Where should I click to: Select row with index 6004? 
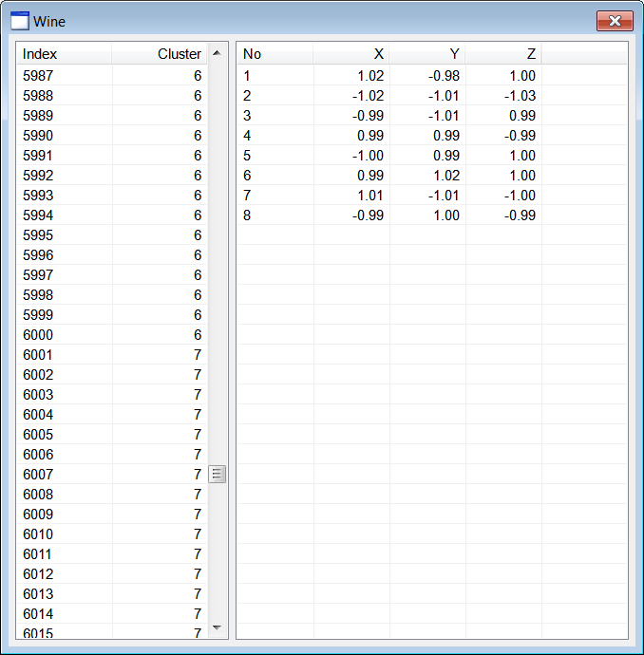[112, 415]
